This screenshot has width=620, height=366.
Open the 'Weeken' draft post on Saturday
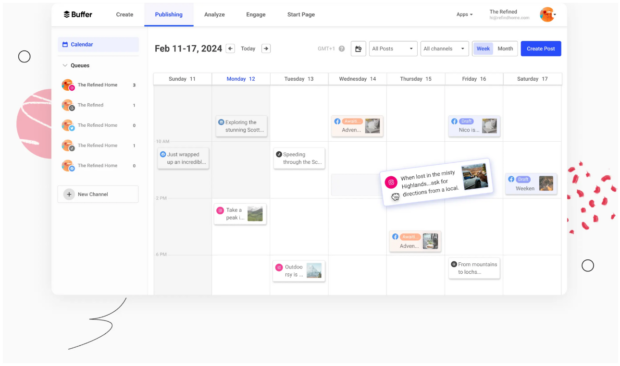pyautogui.click(x=531, y=184)
